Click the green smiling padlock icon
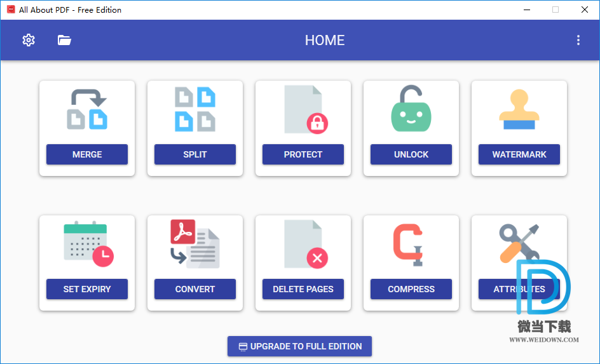 coord(411,109)
